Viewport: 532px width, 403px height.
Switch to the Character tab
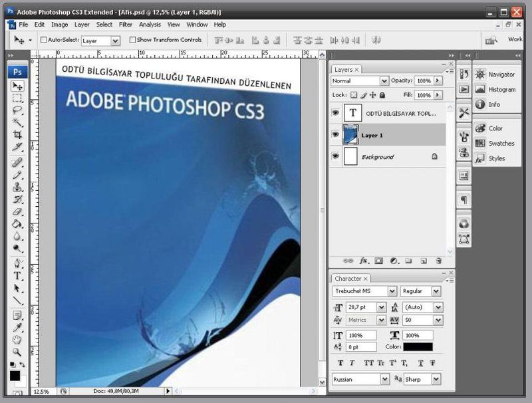(x=348, y=279)
